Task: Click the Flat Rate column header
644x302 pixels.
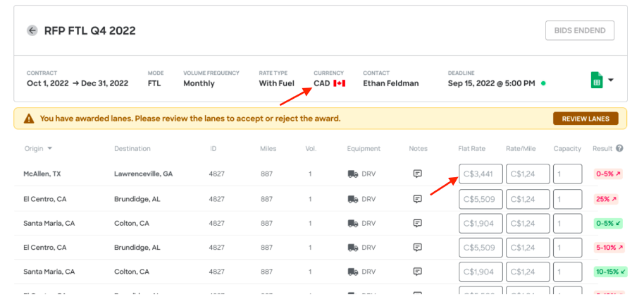Action: 472,149
